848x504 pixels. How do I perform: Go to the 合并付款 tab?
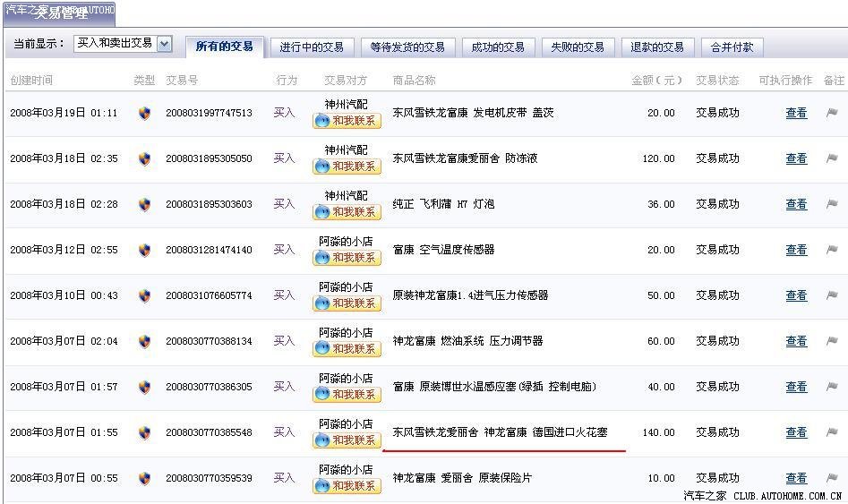pos(732,47)
